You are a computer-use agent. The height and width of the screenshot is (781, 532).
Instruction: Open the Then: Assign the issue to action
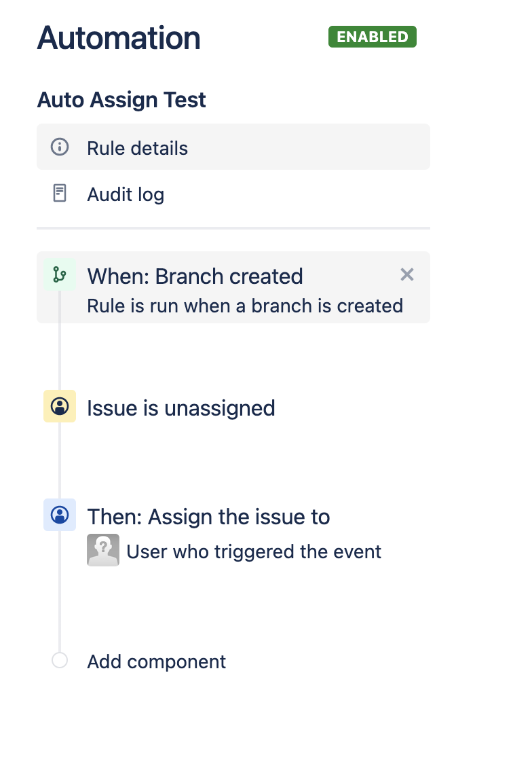(208, 517)
